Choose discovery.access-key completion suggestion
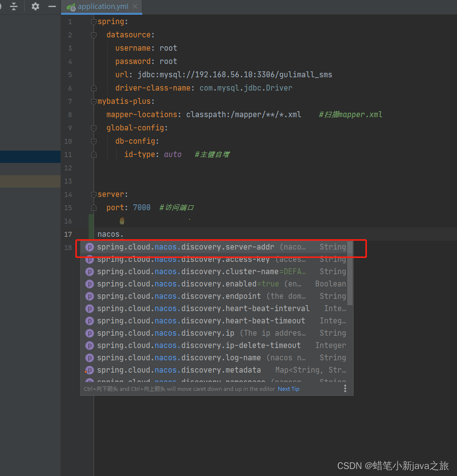The image size is (457, 476). 214,259
